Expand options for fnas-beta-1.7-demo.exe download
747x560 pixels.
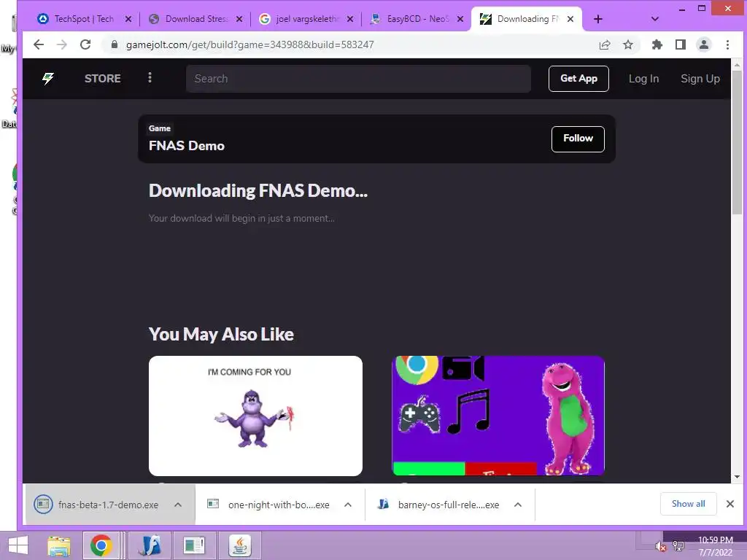tap(178, 505)
